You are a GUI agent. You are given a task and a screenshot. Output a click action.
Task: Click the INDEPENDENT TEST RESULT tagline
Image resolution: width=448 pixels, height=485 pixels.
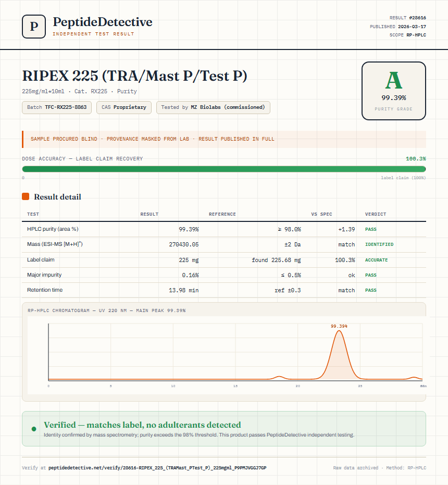tap(93, 34)
